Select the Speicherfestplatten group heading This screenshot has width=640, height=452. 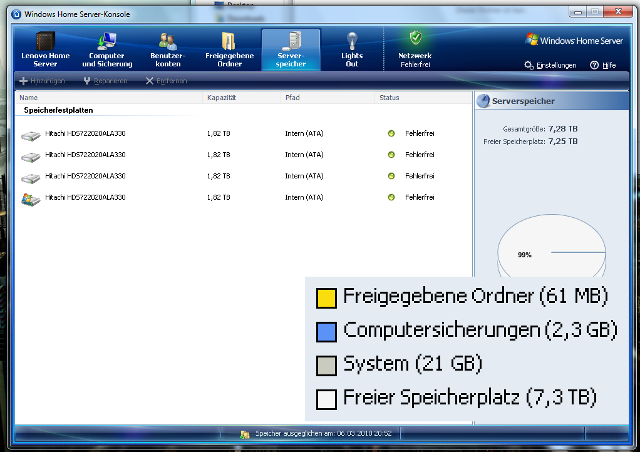click(58, 110)
